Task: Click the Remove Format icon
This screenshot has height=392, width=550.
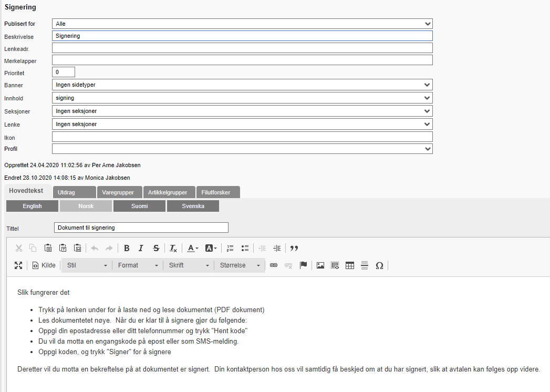Action: point(173,248)
